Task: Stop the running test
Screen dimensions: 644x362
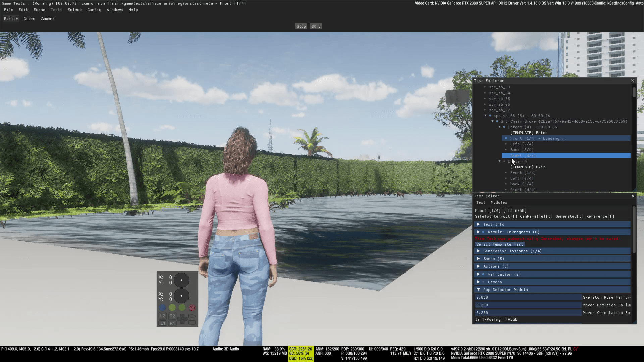Action: (301, 26)
